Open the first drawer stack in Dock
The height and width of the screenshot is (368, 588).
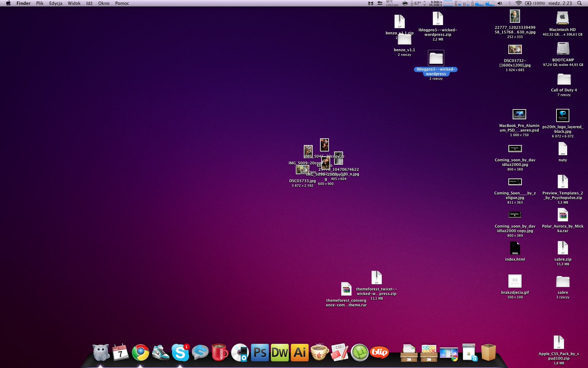click(409, 353)
